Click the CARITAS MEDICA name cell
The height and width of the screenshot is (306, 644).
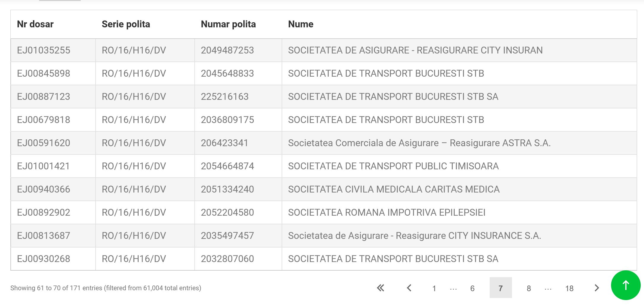(394, 189)
